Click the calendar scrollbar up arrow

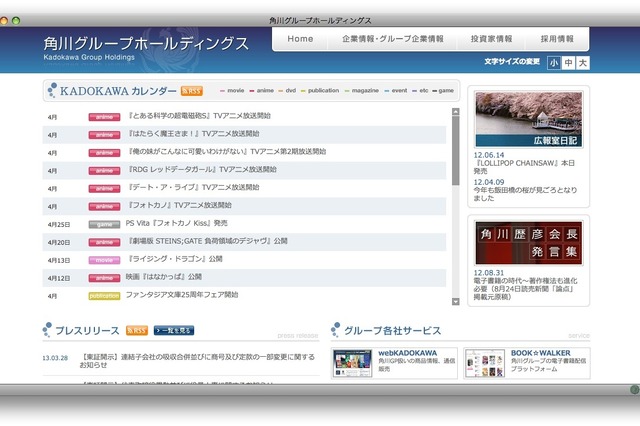click(x=456, y=111)
